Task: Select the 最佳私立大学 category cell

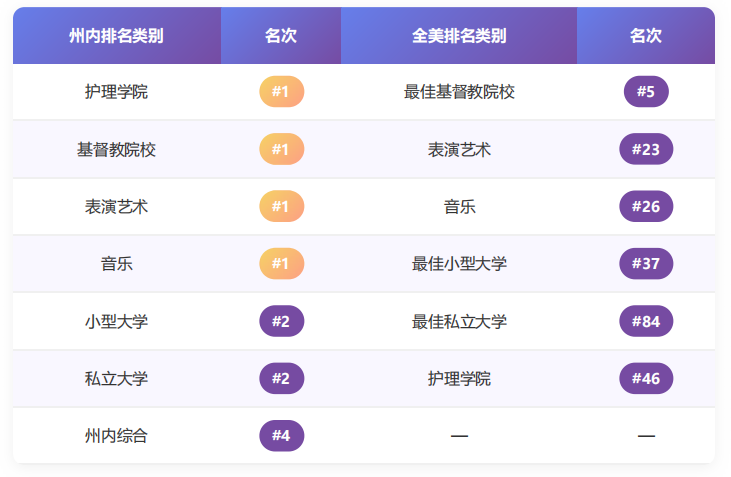Action: click(x=459, y=321)
